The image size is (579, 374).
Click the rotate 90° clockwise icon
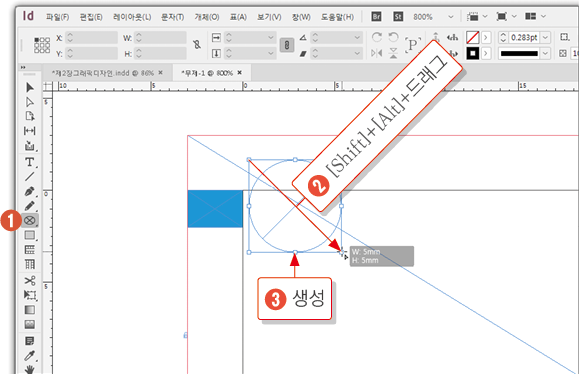[x=377, y=37]
